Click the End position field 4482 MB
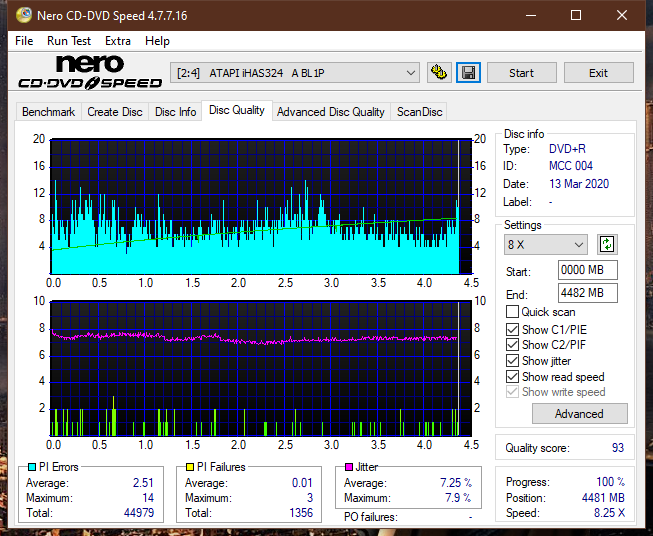This screenshot has height=536, width=653. pyautogui.click(x=588, y=293)
